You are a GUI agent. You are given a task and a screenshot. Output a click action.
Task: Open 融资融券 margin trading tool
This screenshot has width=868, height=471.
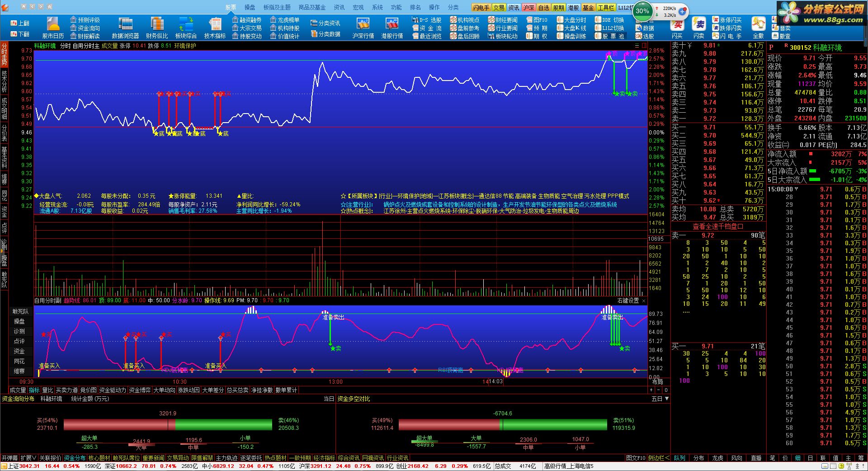click(247, 20)
